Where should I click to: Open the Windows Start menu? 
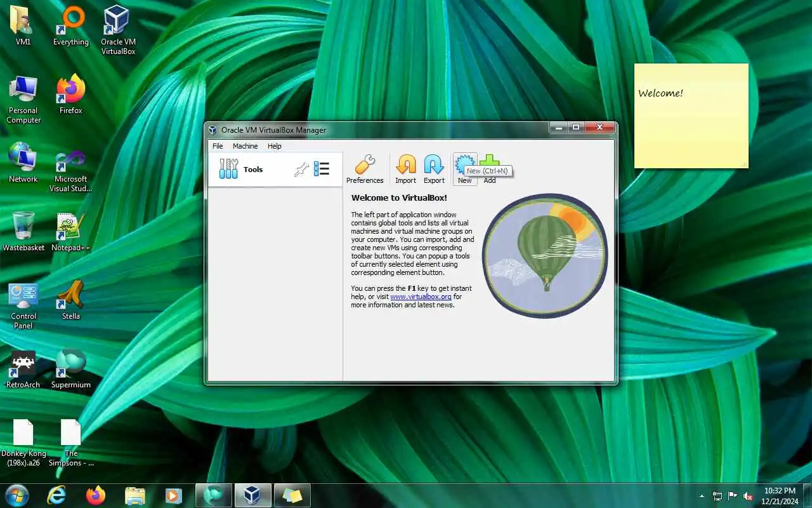click(x=16, y=495)
